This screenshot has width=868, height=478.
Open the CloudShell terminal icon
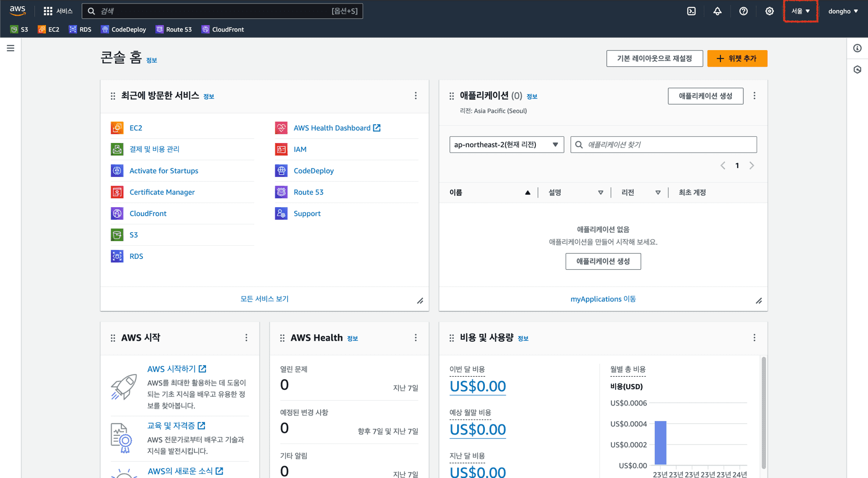pos(691,11)
